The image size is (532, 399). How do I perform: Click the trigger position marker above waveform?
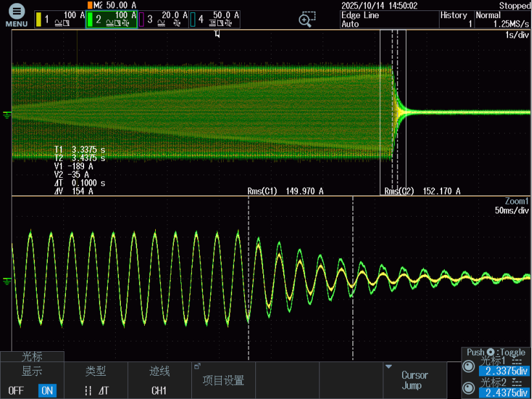tap(217, 34)
